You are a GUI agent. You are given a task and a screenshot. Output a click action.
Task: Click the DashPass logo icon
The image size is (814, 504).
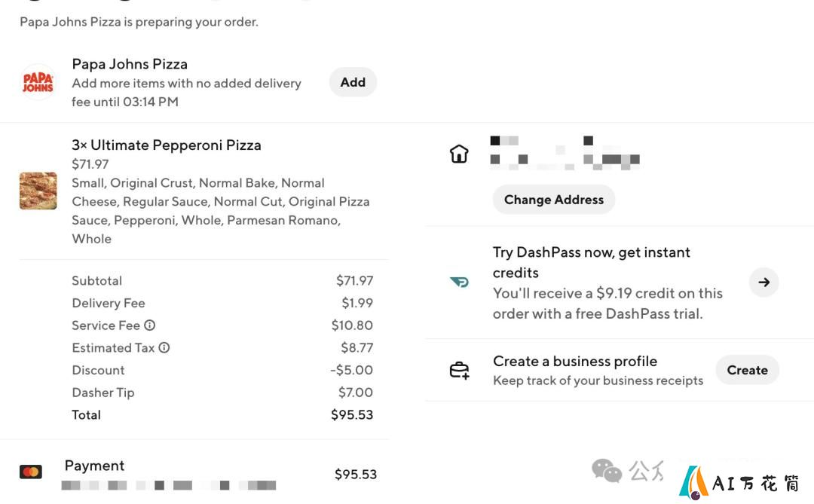pyautogui.click(x=460, y=282)
